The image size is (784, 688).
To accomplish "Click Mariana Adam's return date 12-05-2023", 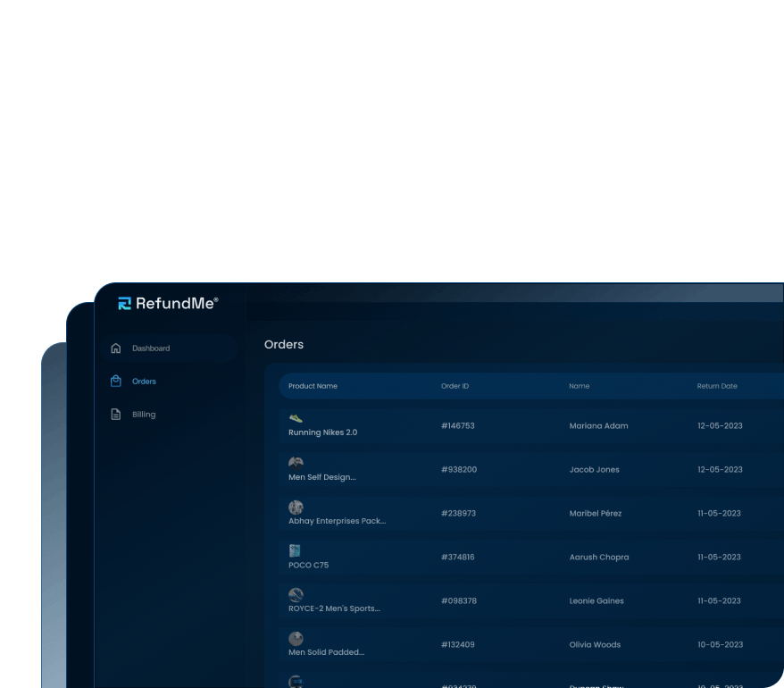I will click(720, 426).
